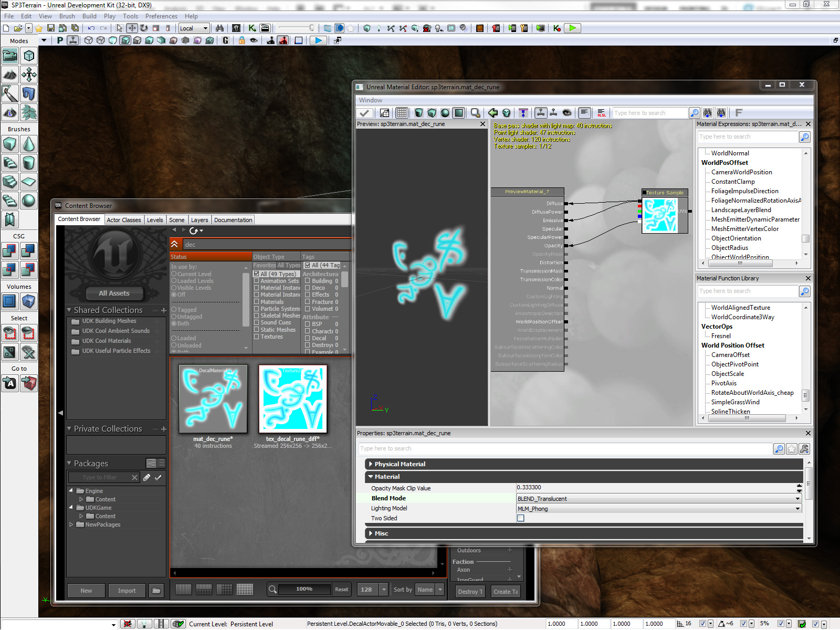Viewport: 840px width, 630px height.
Task: Click the New button in Content Browser
Action: pos(86,591)
